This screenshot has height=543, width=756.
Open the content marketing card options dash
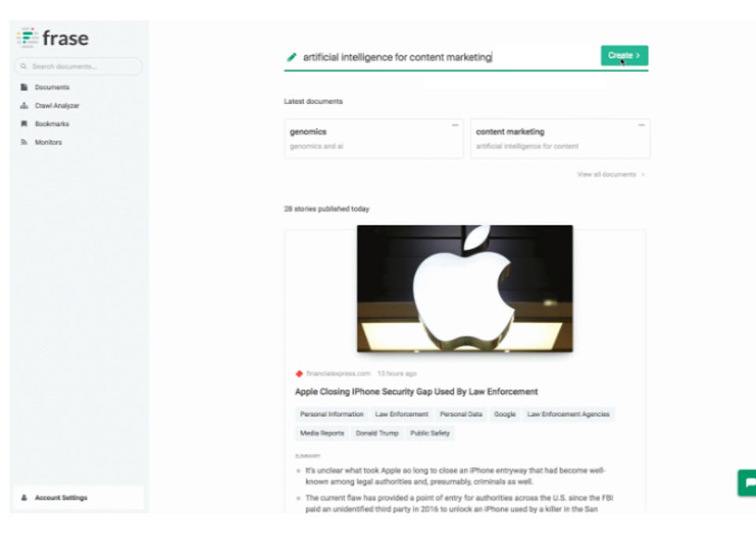pos(641,125)
